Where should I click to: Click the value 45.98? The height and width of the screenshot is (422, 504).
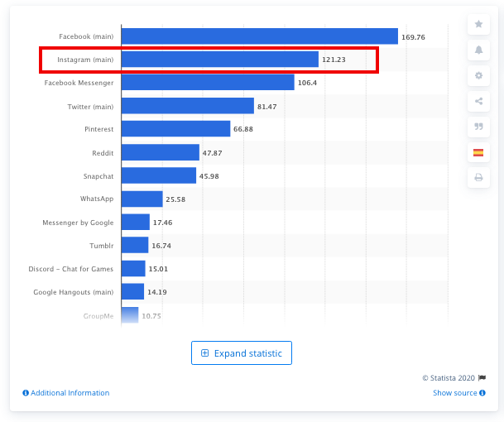(209, 176)
